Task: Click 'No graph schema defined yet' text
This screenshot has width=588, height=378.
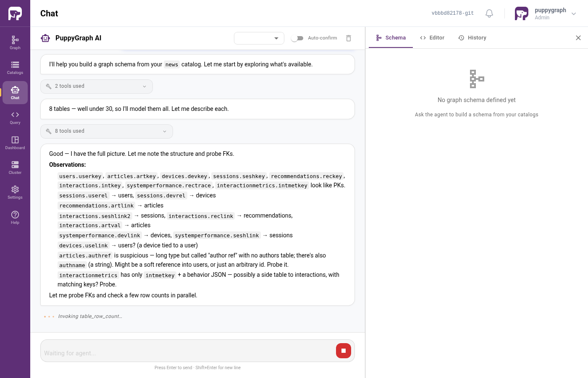Action: click(x=477, y=100)
